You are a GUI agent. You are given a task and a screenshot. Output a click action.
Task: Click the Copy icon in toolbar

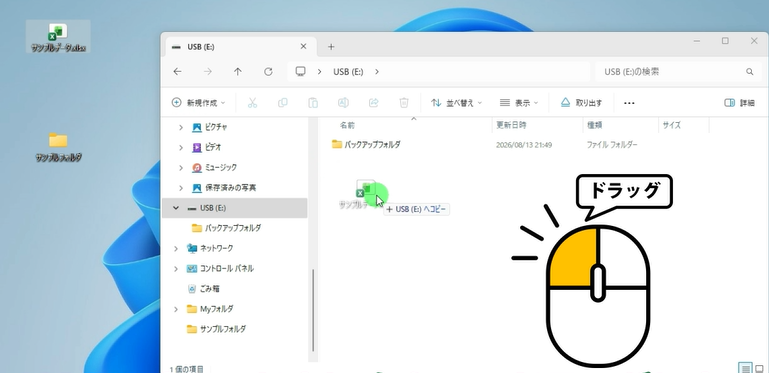(x=282, y=102)
